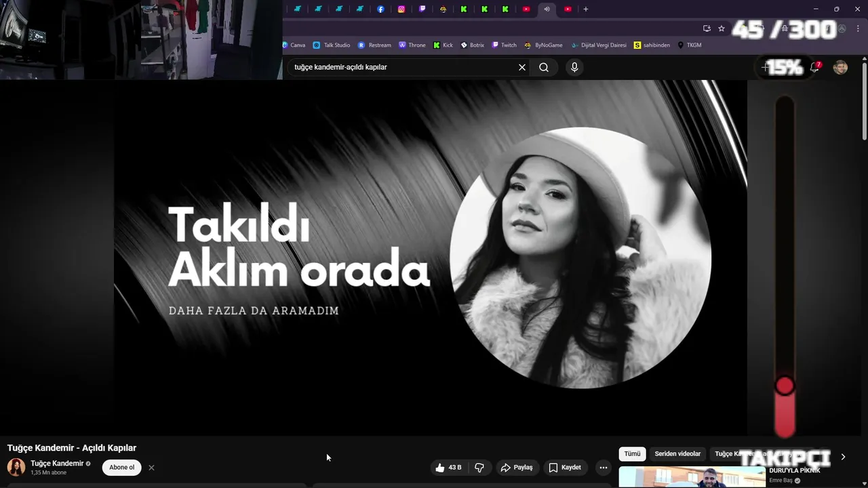Click the video title Açıldı Kapılar

[72, 448]
